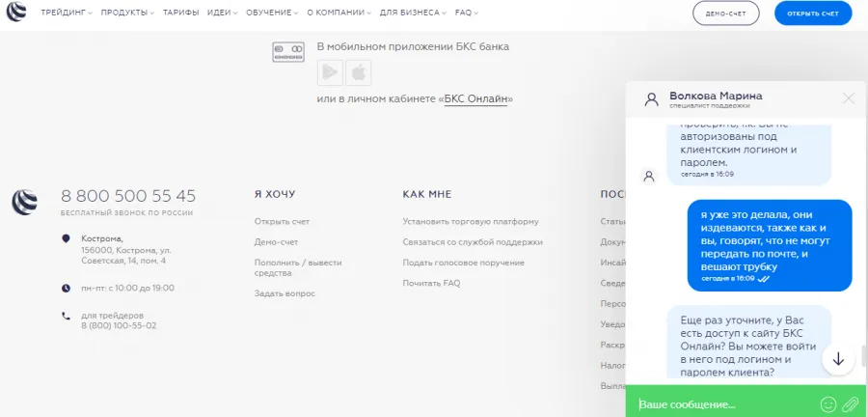Jump to latest chat message arrow
The width and height of the screenshot is (868, 417).
pos(838,359)
